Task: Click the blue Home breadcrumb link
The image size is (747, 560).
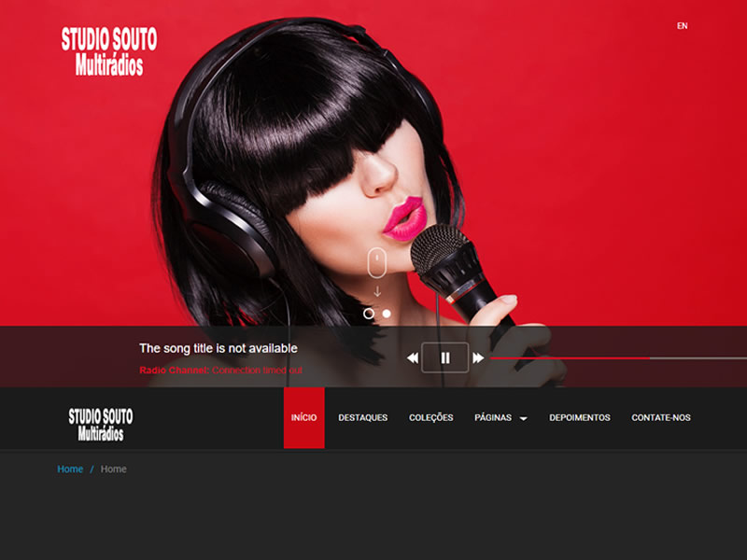Action: pos(70,469)
